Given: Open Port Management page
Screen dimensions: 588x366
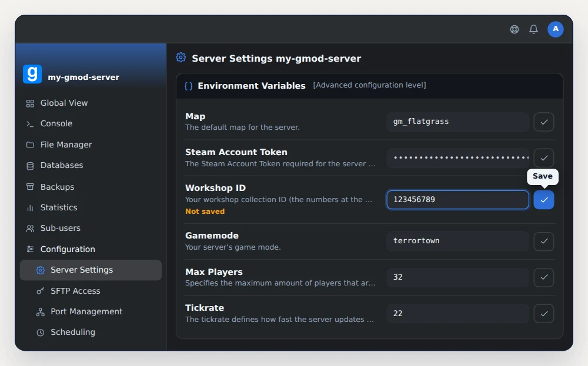Looking at the screenshot, I should coord(91,312).
